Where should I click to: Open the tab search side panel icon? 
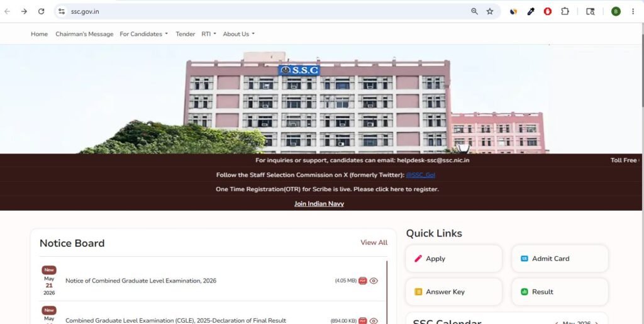[590, 11]
